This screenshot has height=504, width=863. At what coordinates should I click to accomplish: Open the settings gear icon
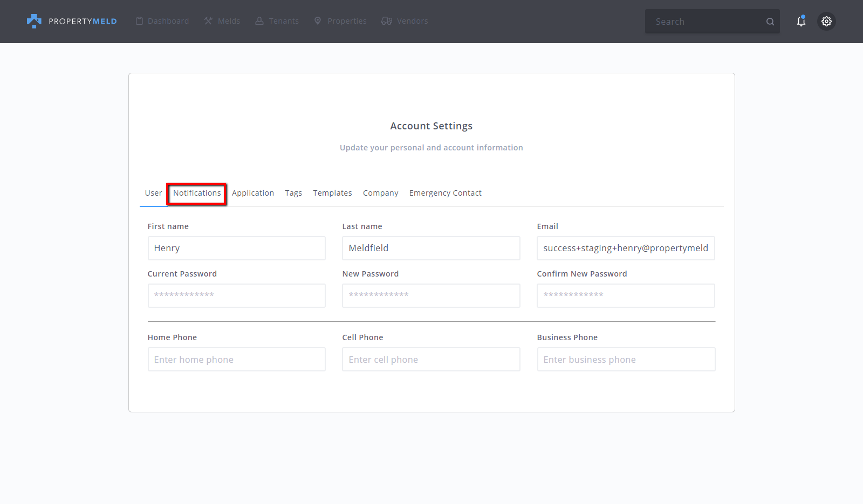click(826, 22)
